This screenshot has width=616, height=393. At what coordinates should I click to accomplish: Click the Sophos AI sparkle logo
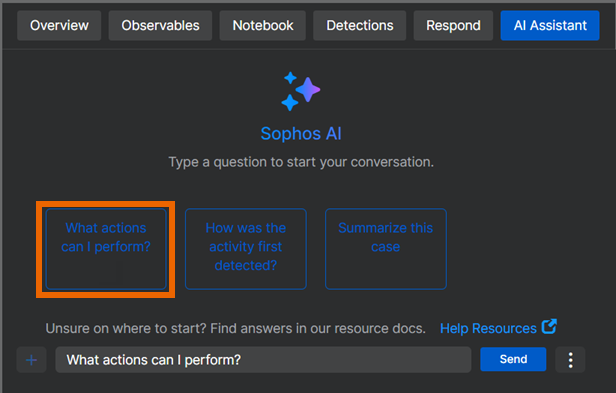[x=301, y=91]
